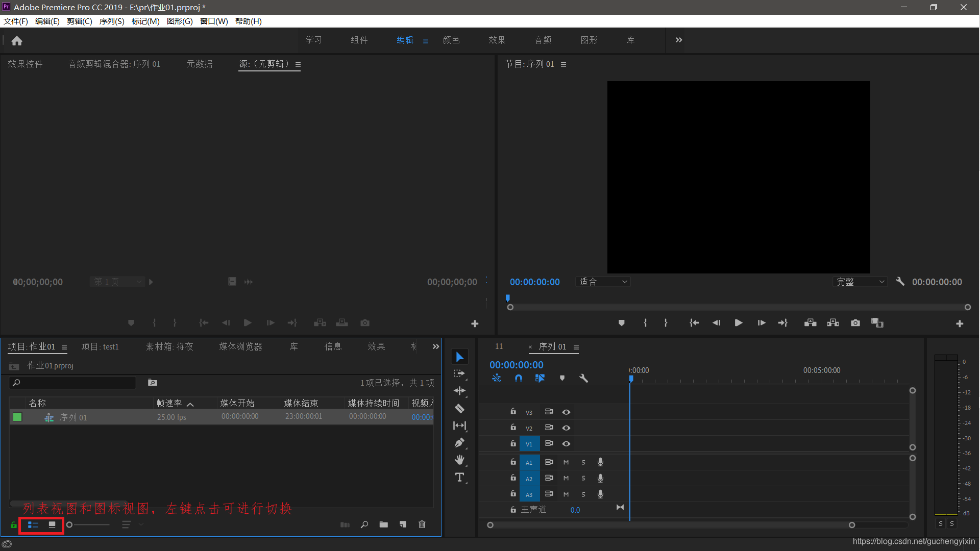Image resolution: width=980 pixels, height=551 pixels.
Task: Open sequence 序列 01 timeline panel menu
Action: point(576,347)
